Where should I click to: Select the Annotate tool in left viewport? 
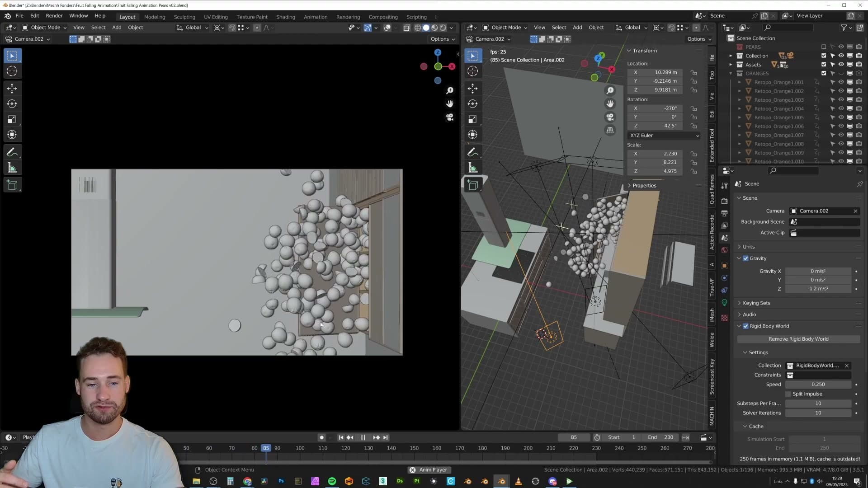pos(12,152)
